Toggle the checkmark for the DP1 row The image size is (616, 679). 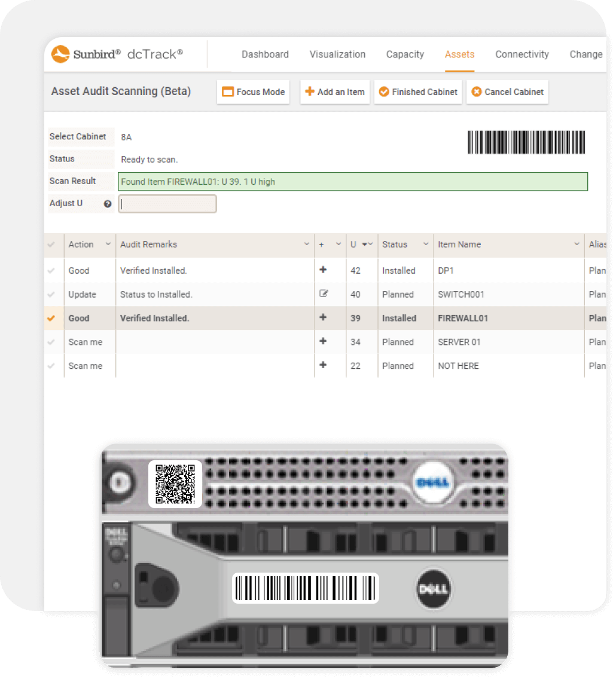click(x=51, y=271)
